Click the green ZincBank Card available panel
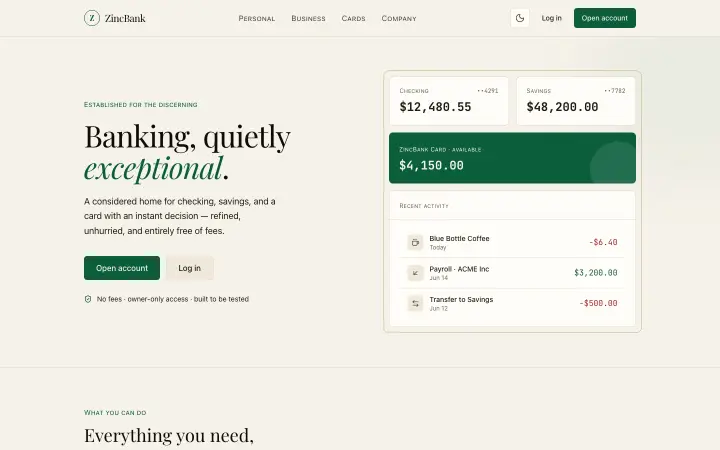The height and width of the screenshot is (450, 720). [x=512, y=158]
